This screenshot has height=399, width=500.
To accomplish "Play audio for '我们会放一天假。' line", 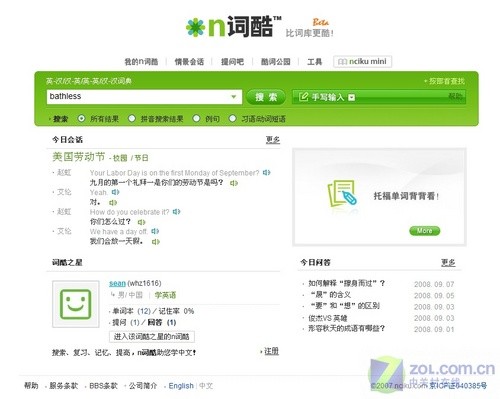I will [x=156, y=242].
